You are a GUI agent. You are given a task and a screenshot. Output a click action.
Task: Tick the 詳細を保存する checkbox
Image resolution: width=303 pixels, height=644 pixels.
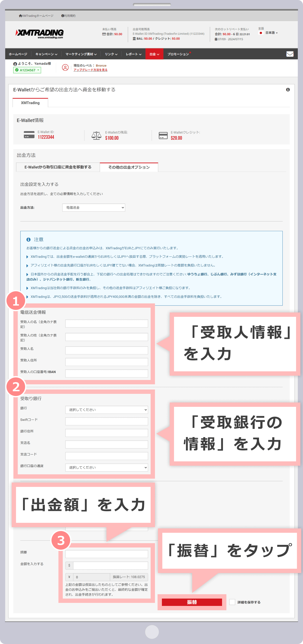(232, 602)
